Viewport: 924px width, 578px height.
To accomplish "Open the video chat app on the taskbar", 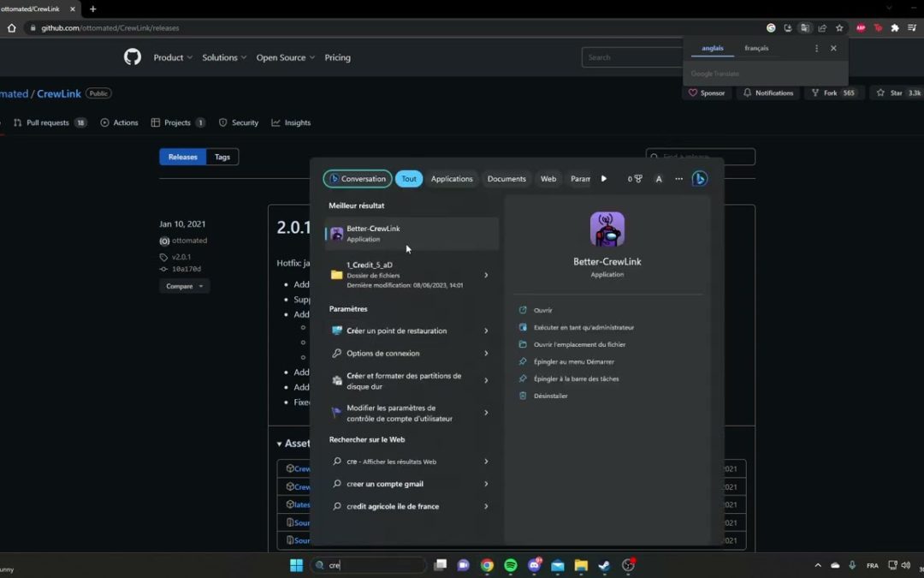I will (x=463, y=565).
